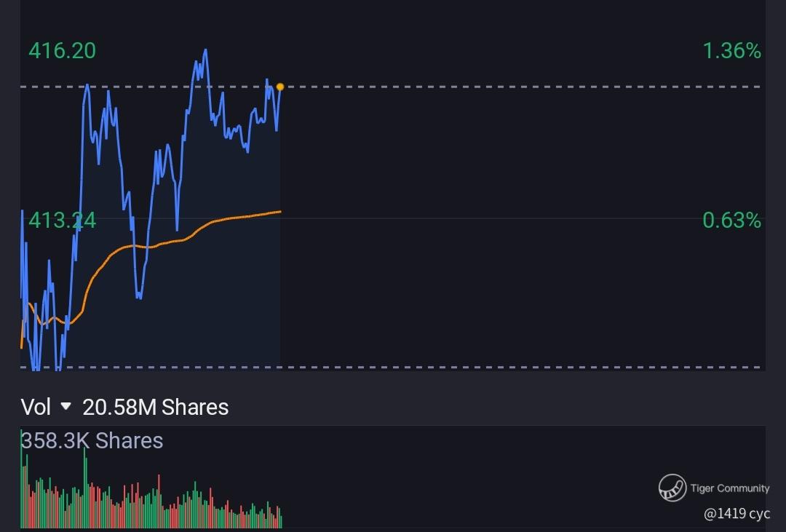
Task: Click the Tiger Community watermark text
Action: (729, 488)
